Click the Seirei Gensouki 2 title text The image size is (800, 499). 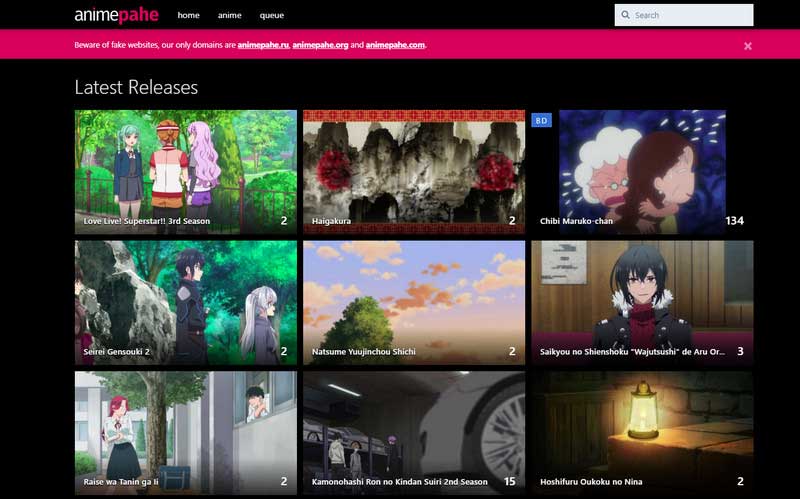117,352
